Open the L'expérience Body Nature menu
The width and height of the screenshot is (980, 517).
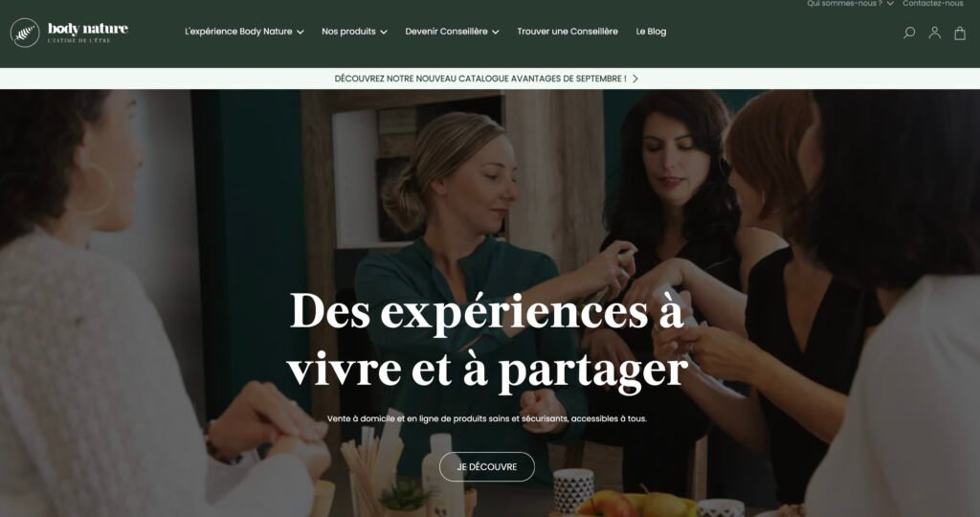(238, 32)
